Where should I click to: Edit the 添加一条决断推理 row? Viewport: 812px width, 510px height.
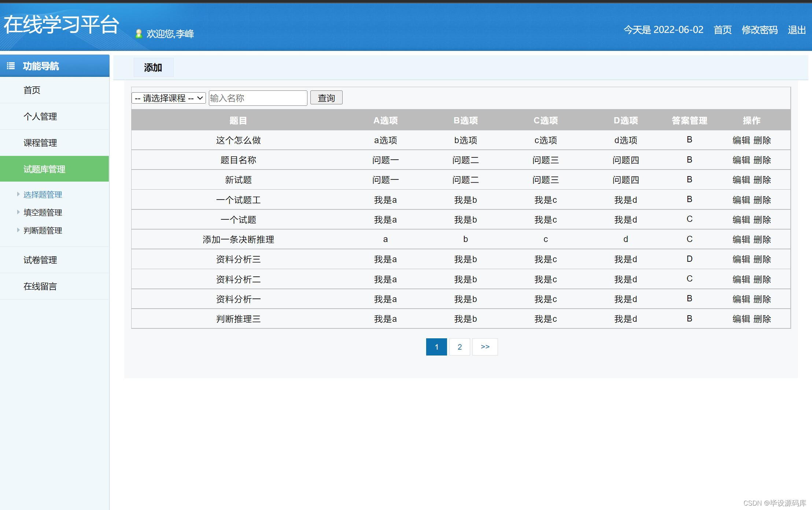(x=741, y=239)
